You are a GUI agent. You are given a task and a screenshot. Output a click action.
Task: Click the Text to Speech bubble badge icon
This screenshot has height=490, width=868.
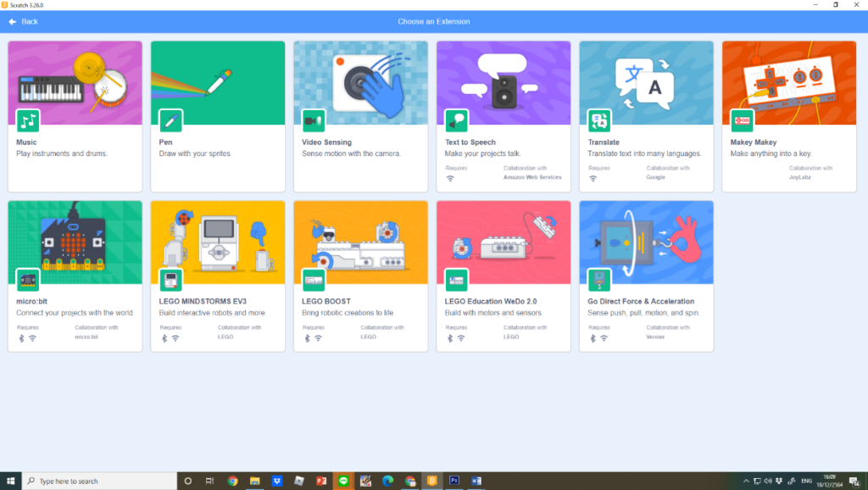pyautogui.click(x=457, y=120)
